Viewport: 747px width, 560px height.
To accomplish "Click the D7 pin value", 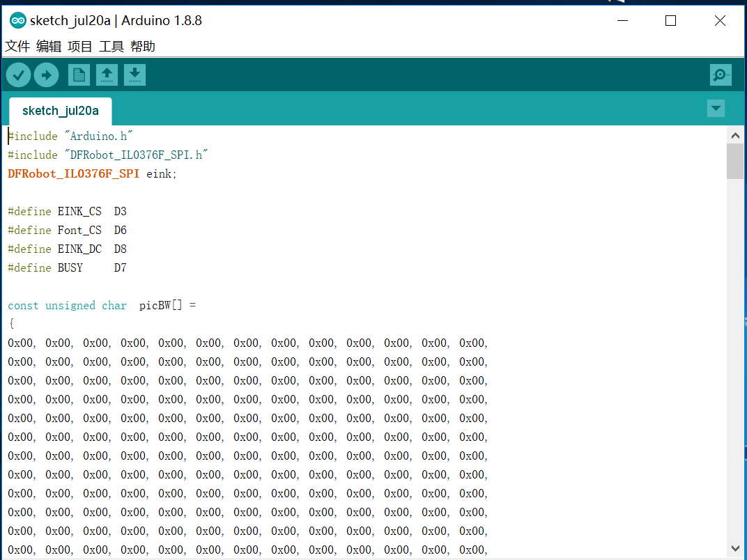I will coord(120,267).
